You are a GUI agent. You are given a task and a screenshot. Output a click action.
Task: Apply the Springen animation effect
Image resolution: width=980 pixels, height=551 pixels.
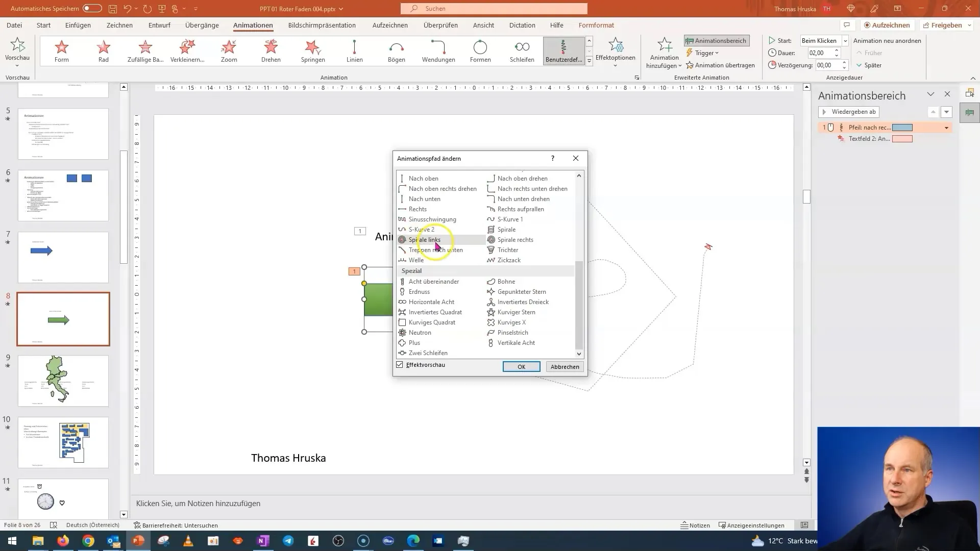[313, 51]
